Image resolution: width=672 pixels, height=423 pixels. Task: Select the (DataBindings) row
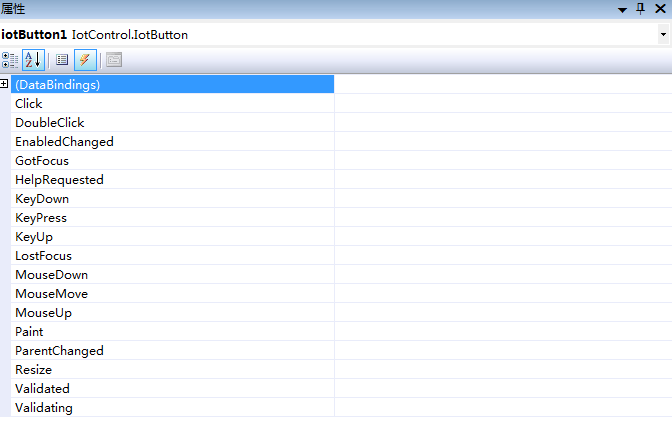tap(172, 84)
